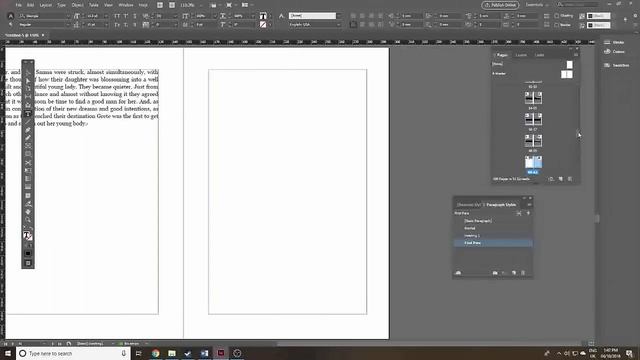Switch to the Layers tab
Viewport: 640px width, 360px height.
(521, 55)
